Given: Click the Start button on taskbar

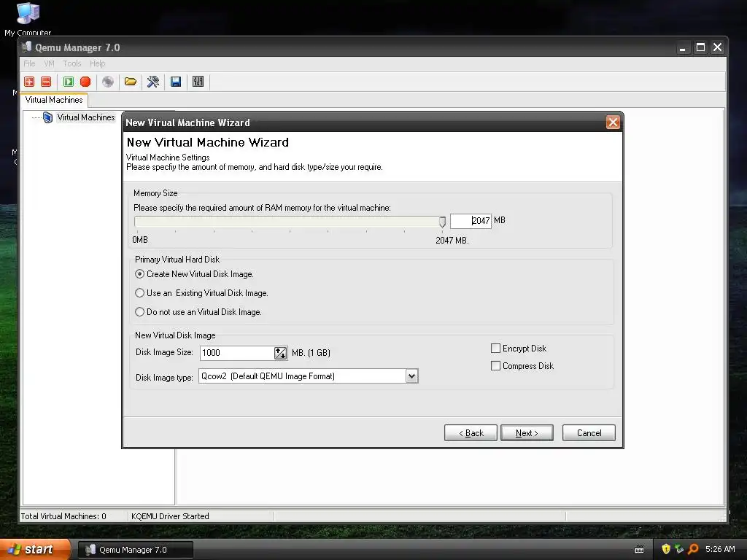Looking at the screenshot, I should tap(35, 549).
